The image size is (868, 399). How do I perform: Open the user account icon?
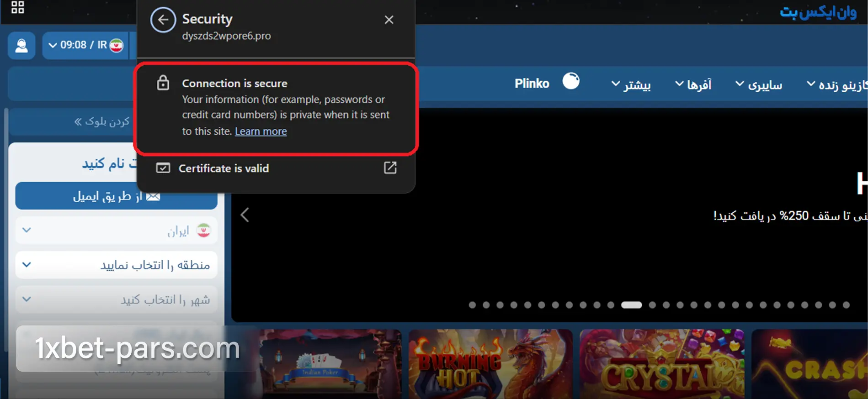tap(21, 45)
